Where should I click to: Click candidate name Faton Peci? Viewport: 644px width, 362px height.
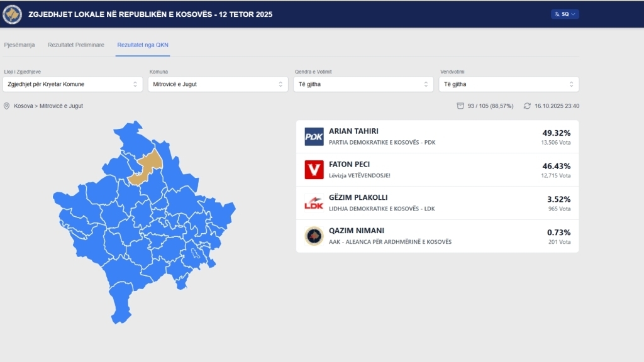[x=350, y=165]
